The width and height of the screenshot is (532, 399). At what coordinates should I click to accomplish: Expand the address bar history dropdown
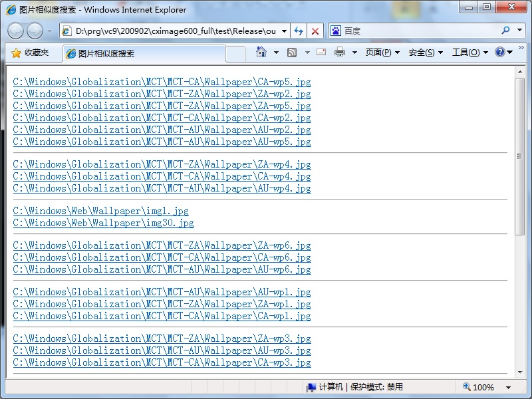pos(285,31)
